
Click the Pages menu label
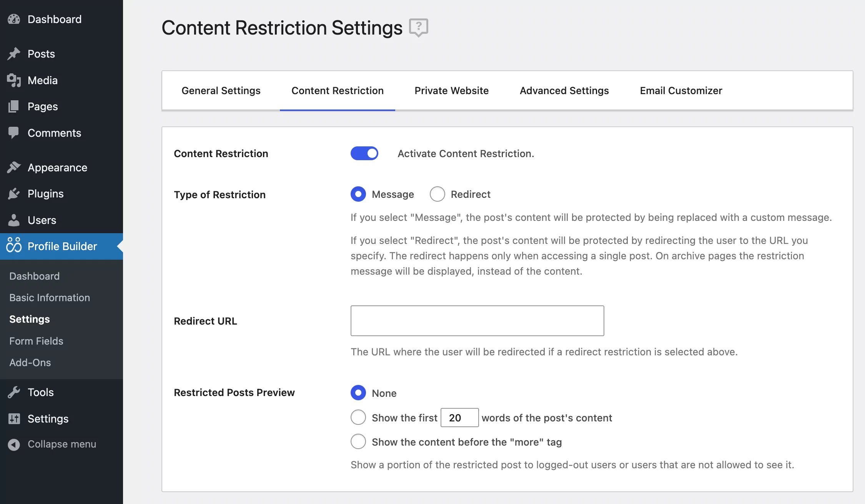[x=43, y=106]
